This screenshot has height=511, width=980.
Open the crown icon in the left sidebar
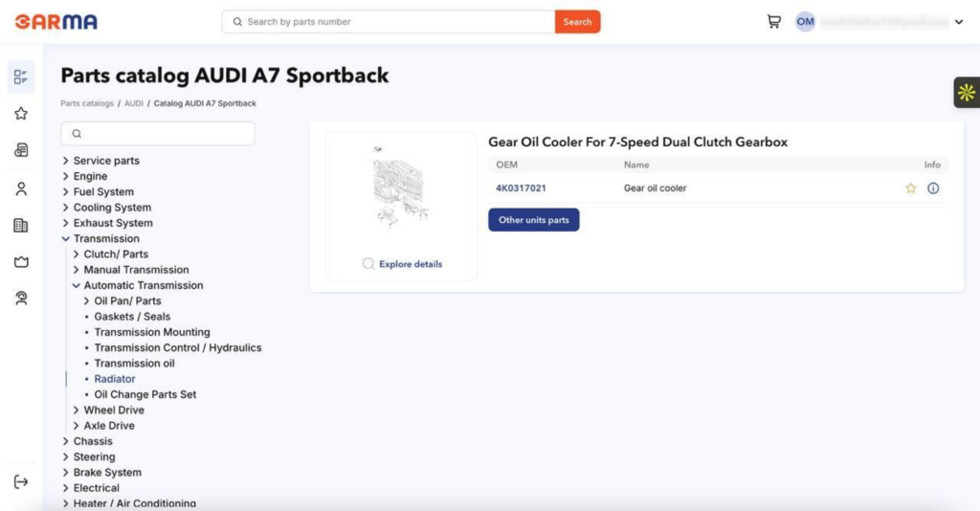21,262
